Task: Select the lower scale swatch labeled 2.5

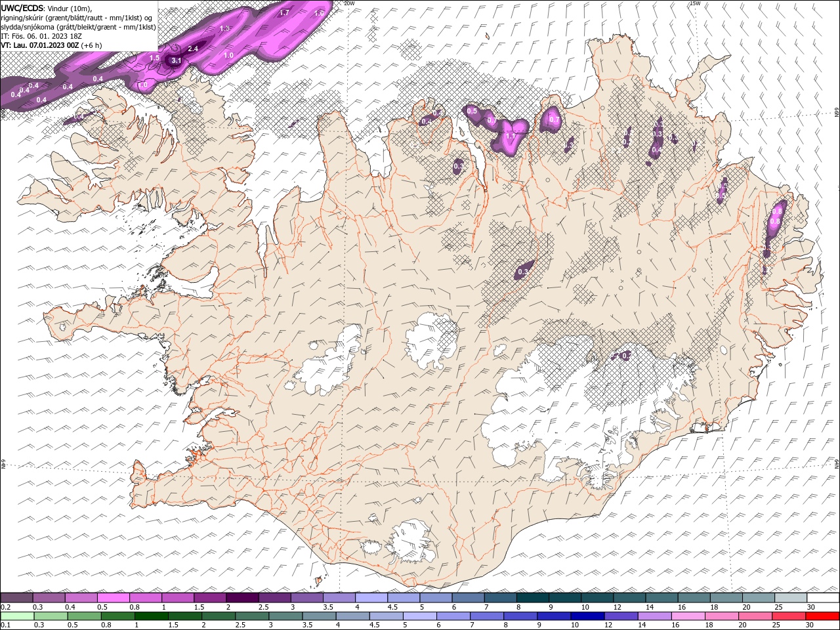Action: (252, 616)
